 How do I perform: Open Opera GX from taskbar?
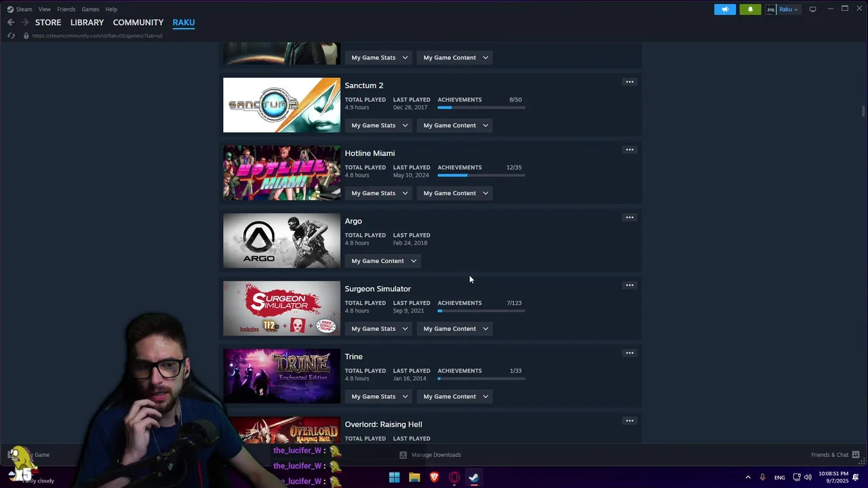(454, 477)
